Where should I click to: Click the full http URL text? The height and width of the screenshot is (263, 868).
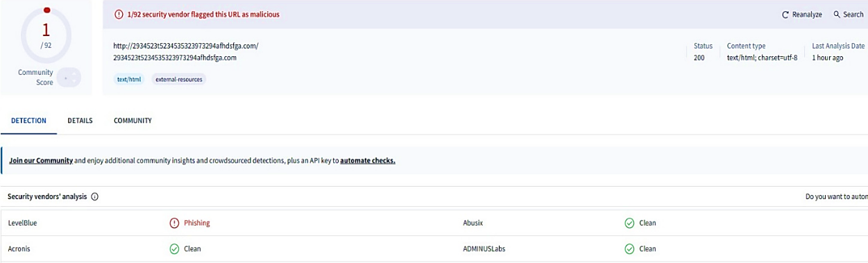coord(186,46)
